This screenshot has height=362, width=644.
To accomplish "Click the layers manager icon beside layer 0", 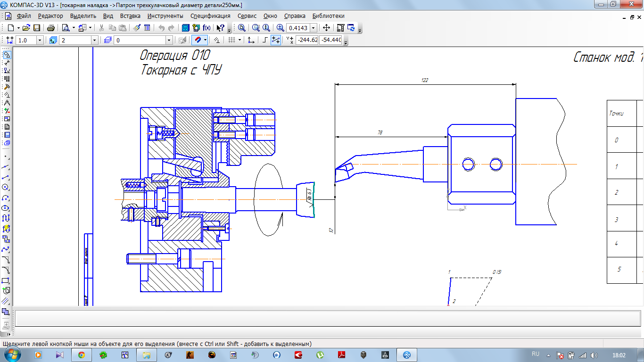I will [x=107, y=40].
